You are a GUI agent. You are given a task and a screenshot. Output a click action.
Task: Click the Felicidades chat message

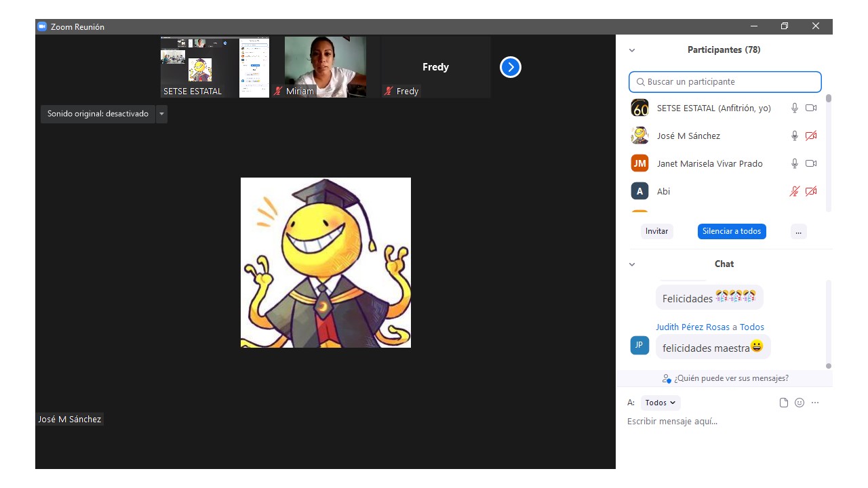(709, 298)
